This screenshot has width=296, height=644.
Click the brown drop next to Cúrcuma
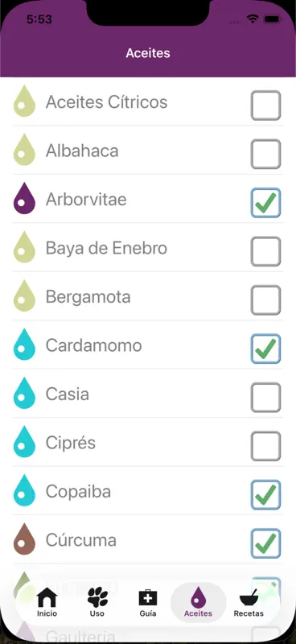click(x=25, y=539)
